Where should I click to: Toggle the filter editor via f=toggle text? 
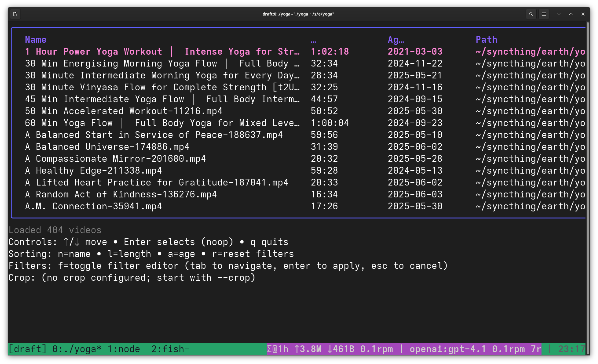[80, 265]
